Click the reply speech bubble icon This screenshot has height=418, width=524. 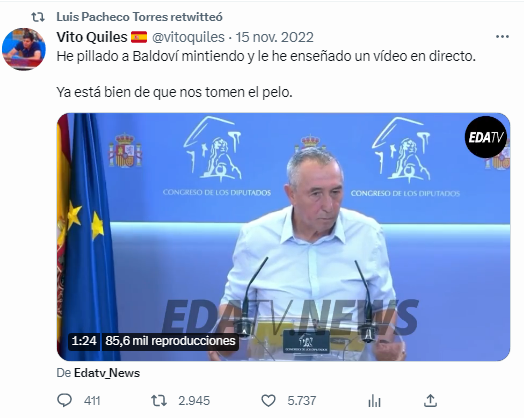tap(64, 400)
